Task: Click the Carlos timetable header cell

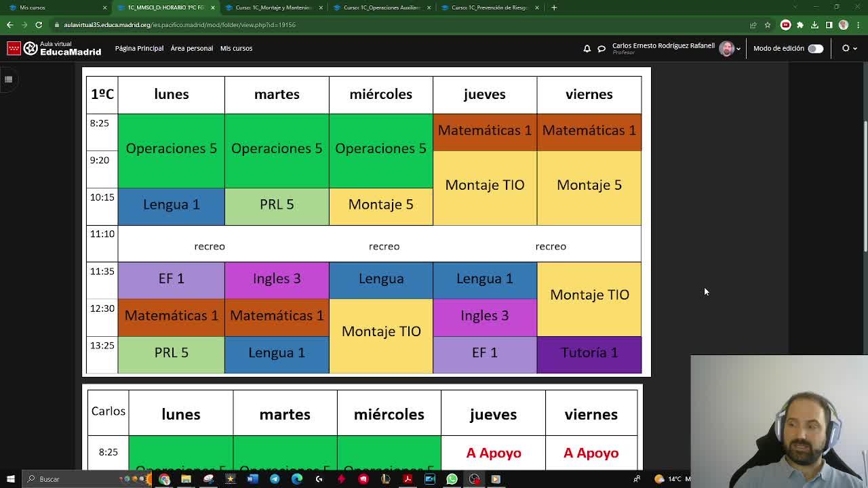Action: click(x=108, y=412)
